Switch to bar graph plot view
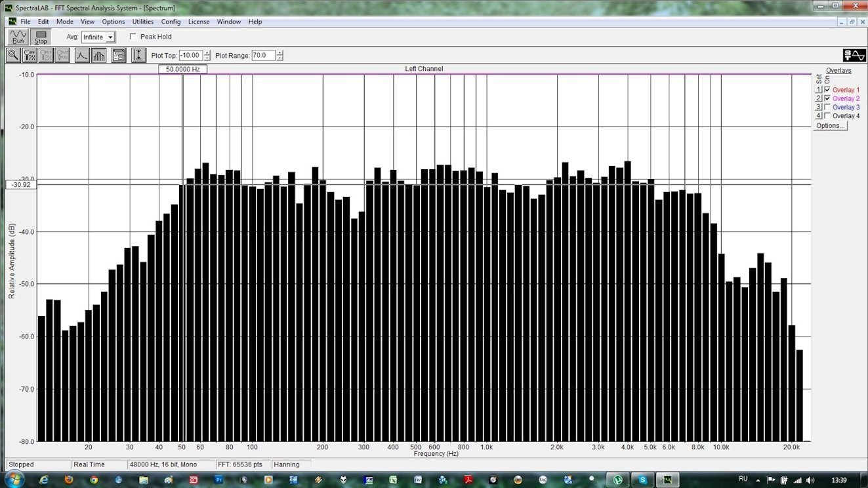 [x=98, y=56]
